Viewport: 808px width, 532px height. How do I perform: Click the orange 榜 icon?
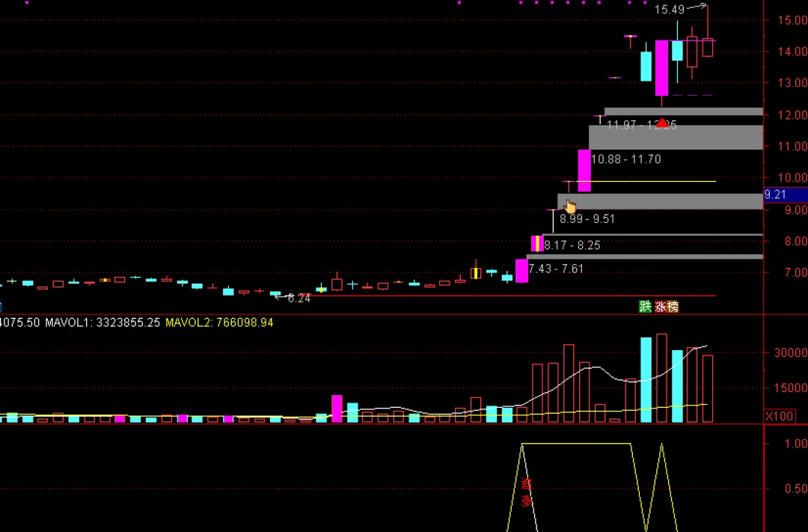(x=673, y=307)
